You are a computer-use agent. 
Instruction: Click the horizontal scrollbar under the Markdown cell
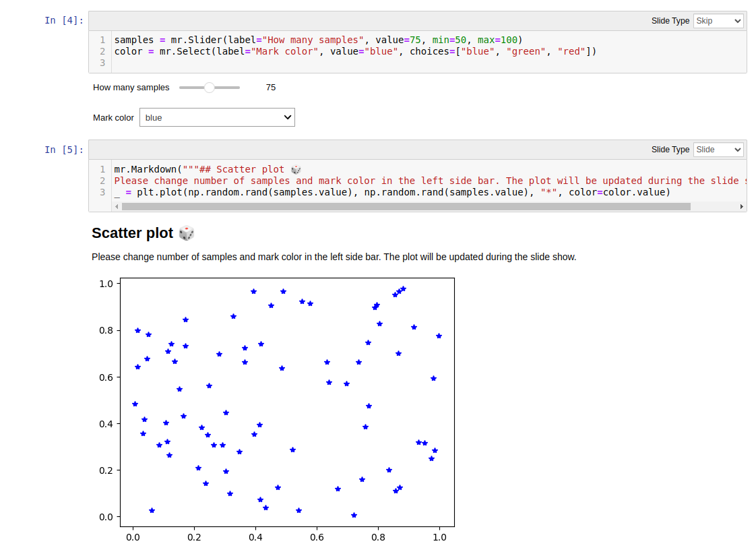tap(404, 206)
